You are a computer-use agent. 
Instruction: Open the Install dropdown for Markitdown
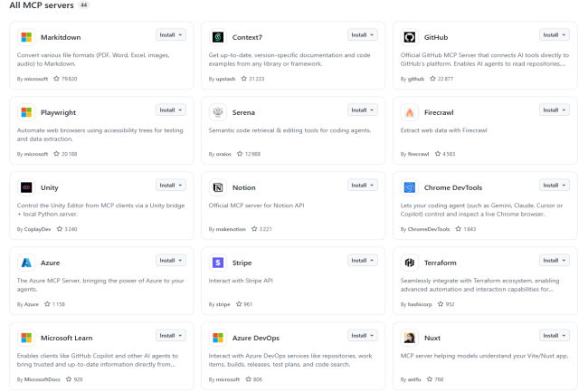tap(171, 35)
